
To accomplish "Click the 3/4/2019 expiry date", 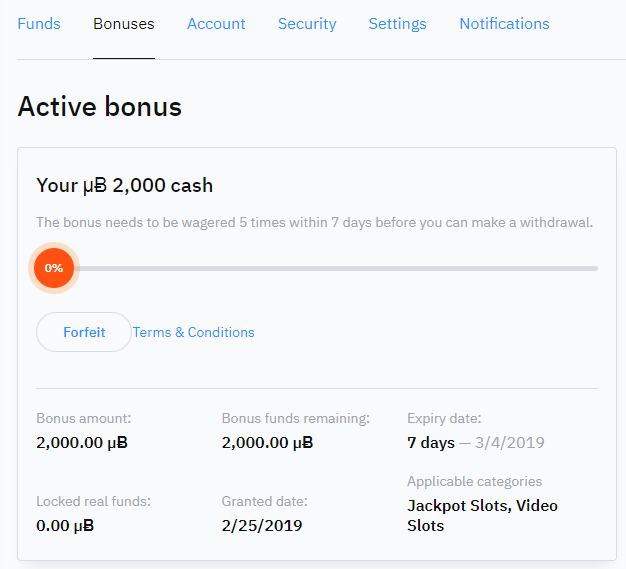I will coord(509,442).
